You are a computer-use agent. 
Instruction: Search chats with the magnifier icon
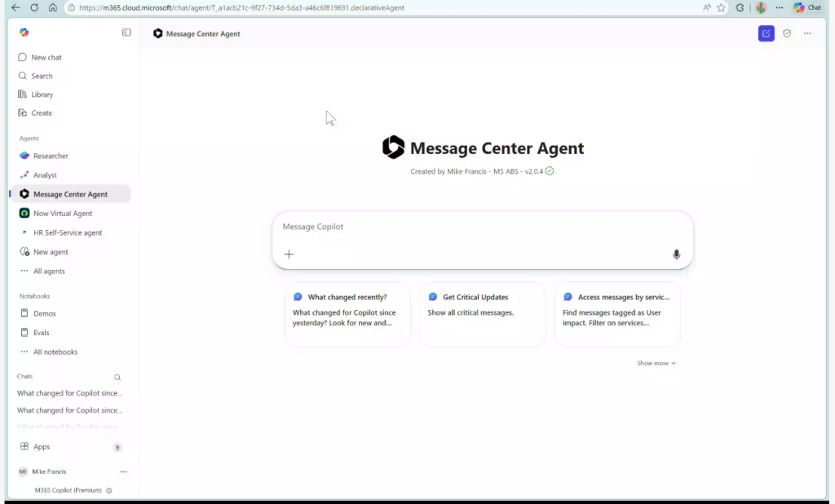click(x=117, y=378)
